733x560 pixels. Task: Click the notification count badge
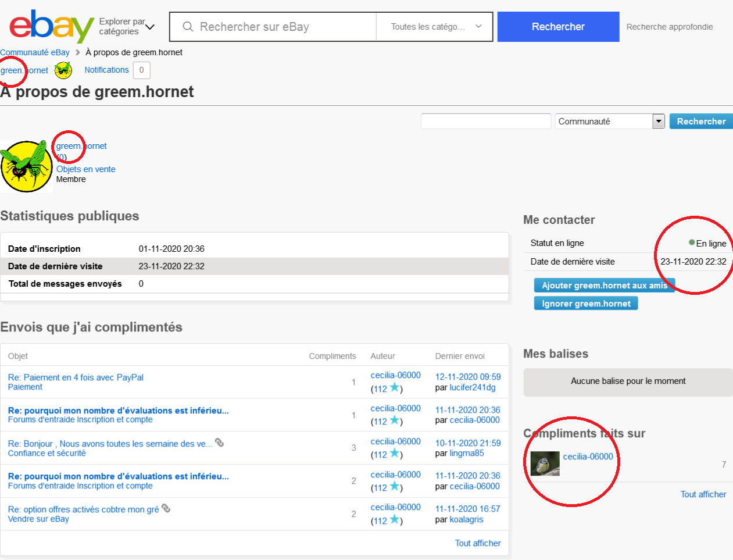point(141,70)
